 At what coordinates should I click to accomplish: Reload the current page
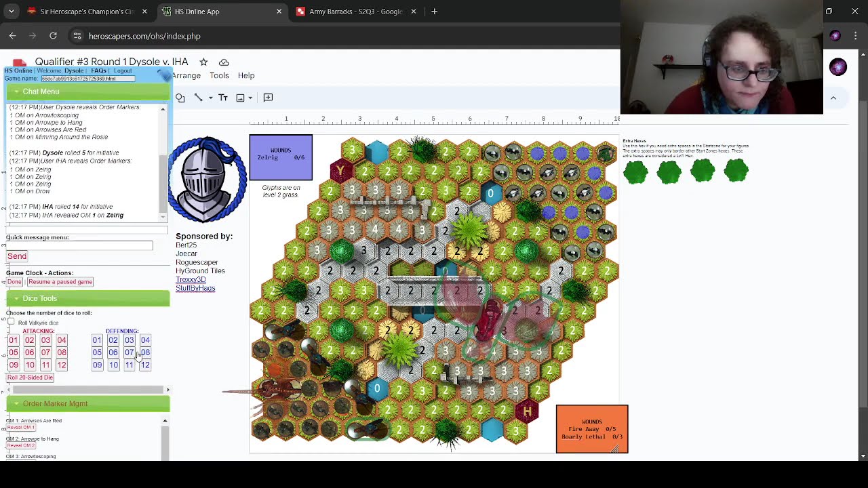pyautogui.click(x=53, y=36)
